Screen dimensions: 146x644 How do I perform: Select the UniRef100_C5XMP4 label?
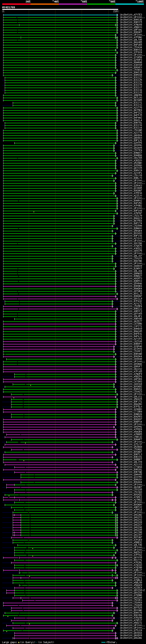tap(131, 306)
